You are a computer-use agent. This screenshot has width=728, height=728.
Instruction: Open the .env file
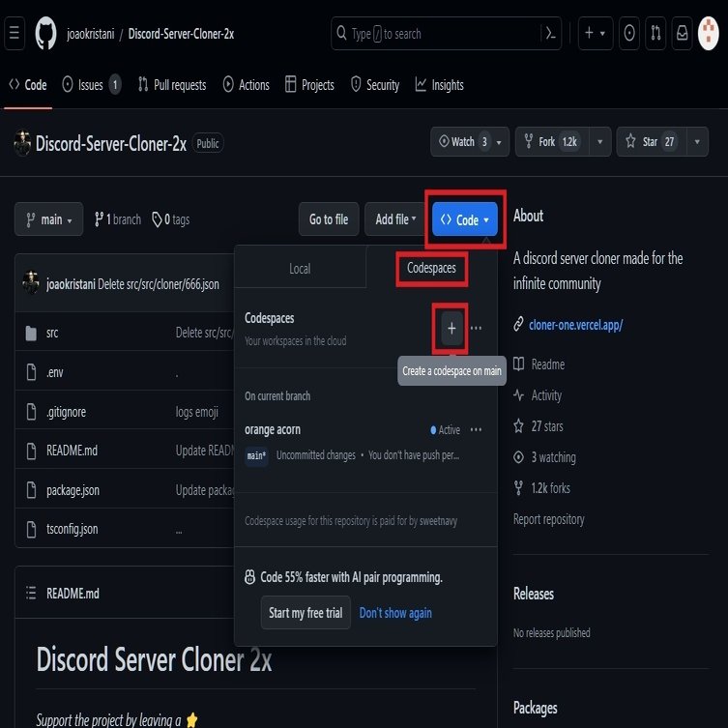[x=55, y=372]
